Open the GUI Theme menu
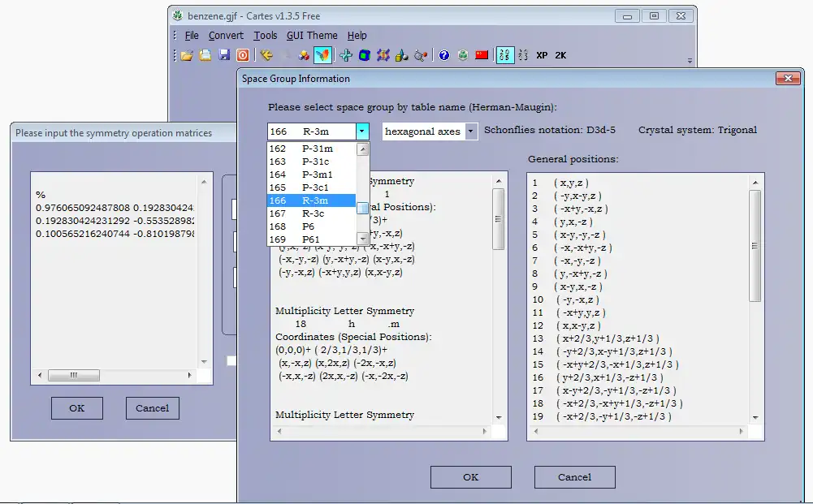The height and width of the screenshot is (504, 813). point(312,36)
